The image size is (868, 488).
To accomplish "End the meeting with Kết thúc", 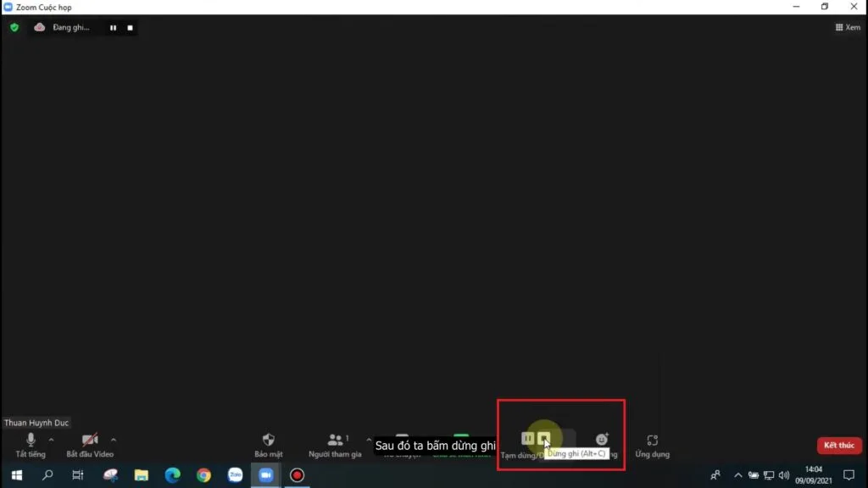I will pos(838,444).
